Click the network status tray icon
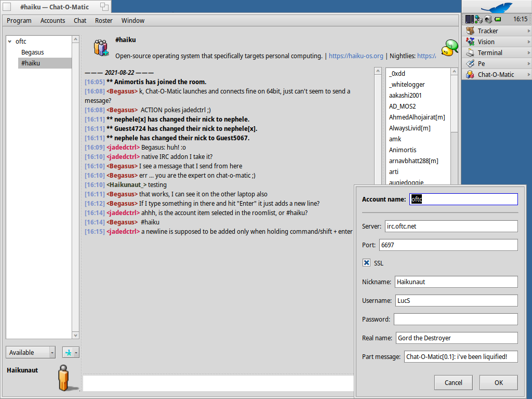Viewport: 532px width, 399px height. [x=478, y=19]
